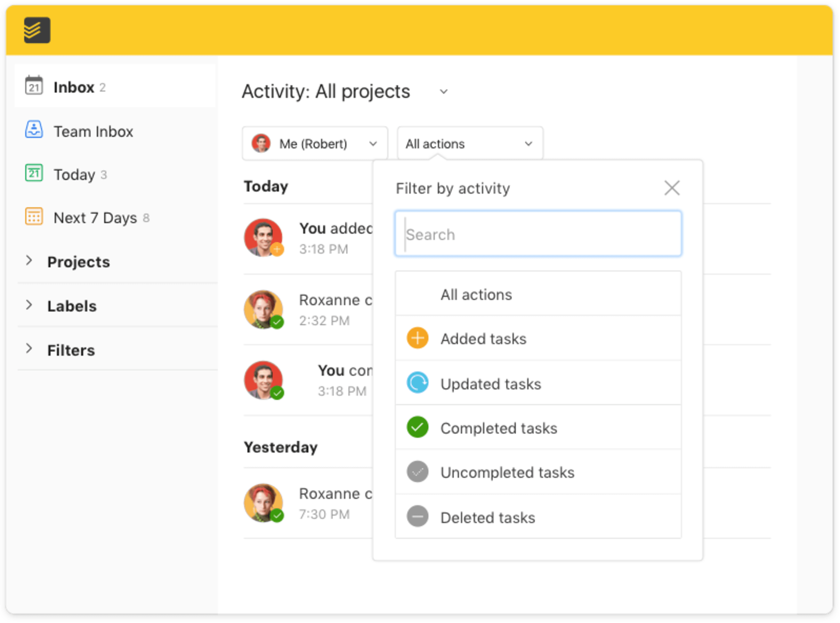Open the All projects dropdown arrow
The height and width of the screenshot is (623, 840).
coord(444,92)
